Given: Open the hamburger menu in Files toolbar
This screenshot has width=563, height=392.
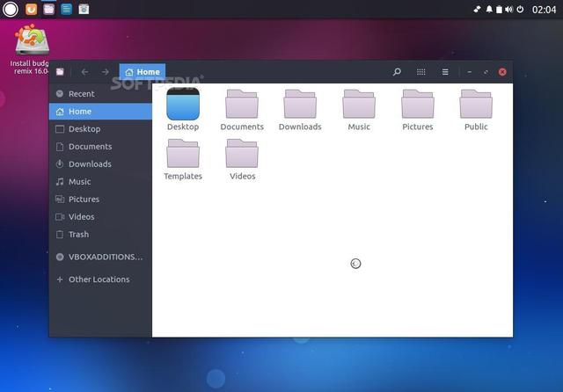Looking at the screenshot, I should pyautogui.click(x=445, y=72).
